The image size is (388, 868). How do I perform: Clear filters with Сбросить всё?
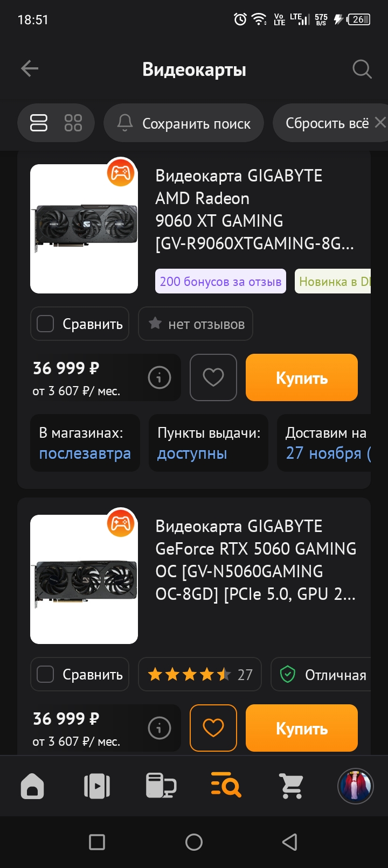(x=330, y=123)
